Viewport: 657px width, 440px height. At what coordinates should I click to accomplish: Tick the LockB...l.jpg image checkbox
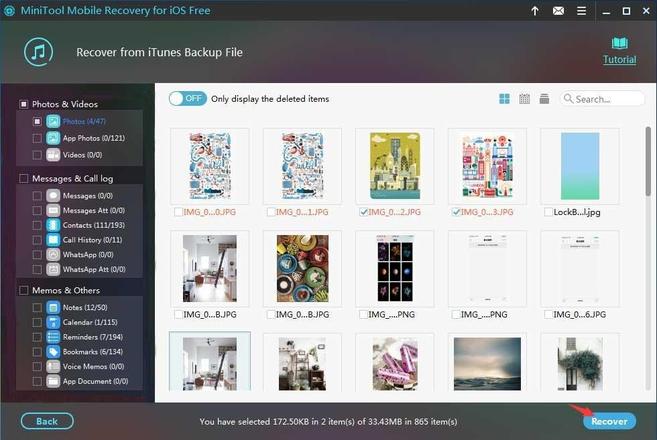coord(546,212)
